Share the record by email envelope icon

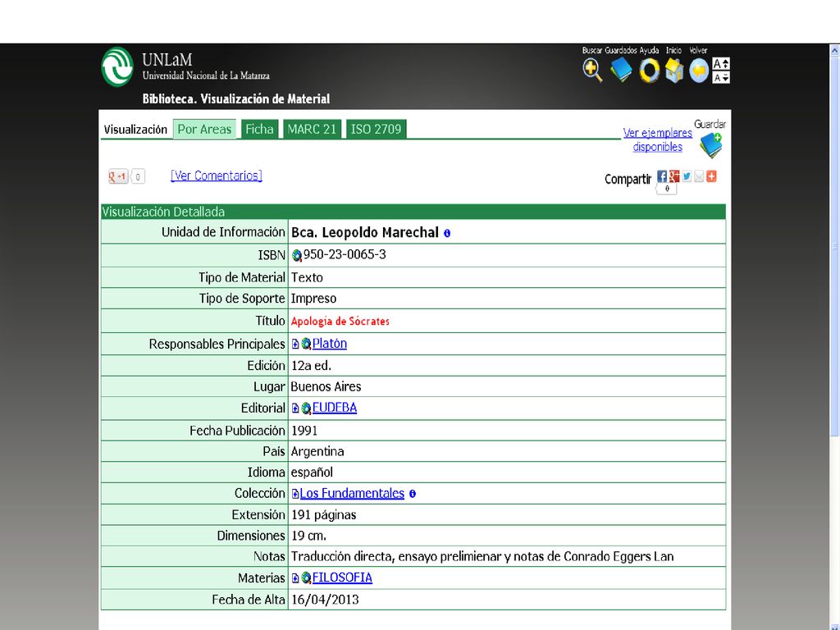pos(699,176)
